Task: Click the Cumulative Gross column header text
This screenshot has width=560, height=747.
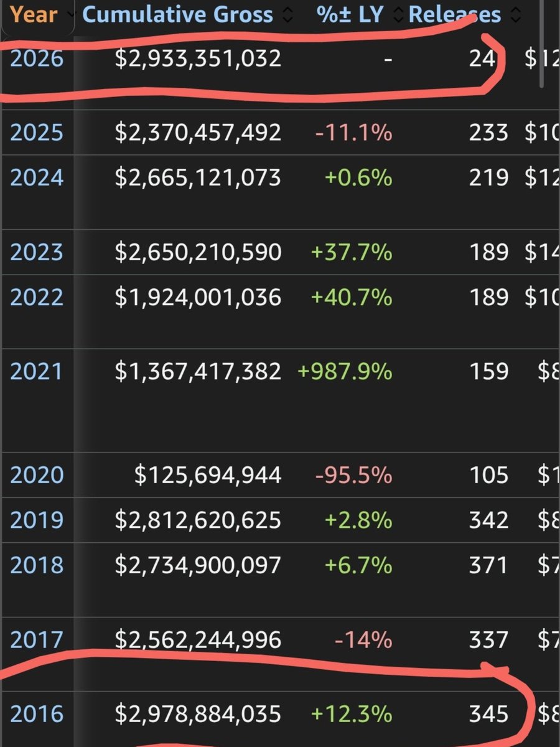Action: click(178, 14)
